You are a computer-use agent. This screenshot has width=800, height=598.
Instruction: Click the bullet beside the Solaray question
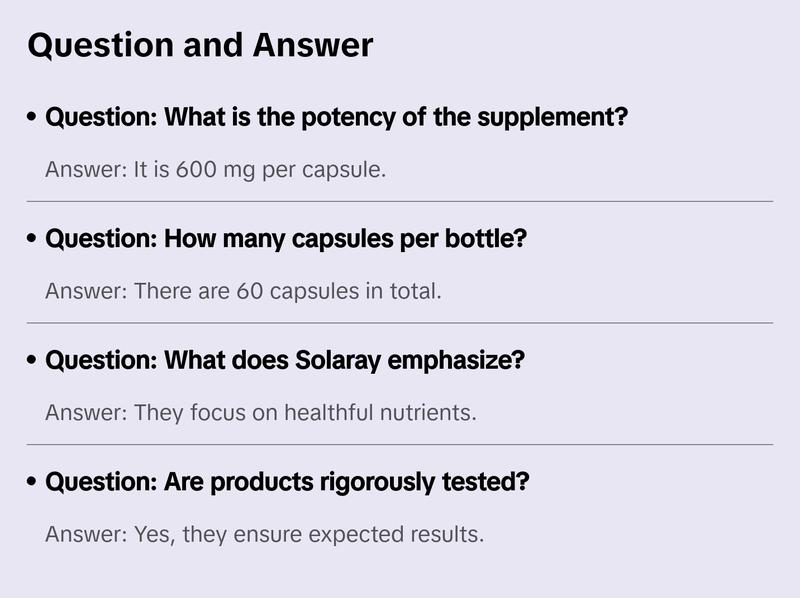click(x=33, y=360)
